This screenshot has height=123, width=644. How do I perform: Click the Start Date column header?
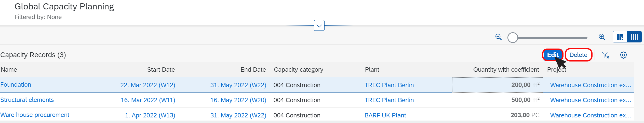coord(161,70)
